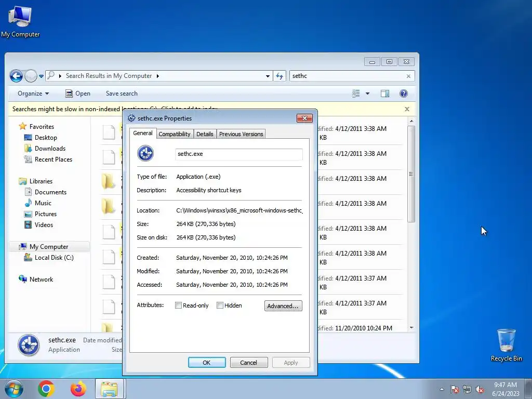Image resolution: width=532 pixels, height=399 pixels.
Task: Launch Firefox from taskbar
Action: point(78,389)
